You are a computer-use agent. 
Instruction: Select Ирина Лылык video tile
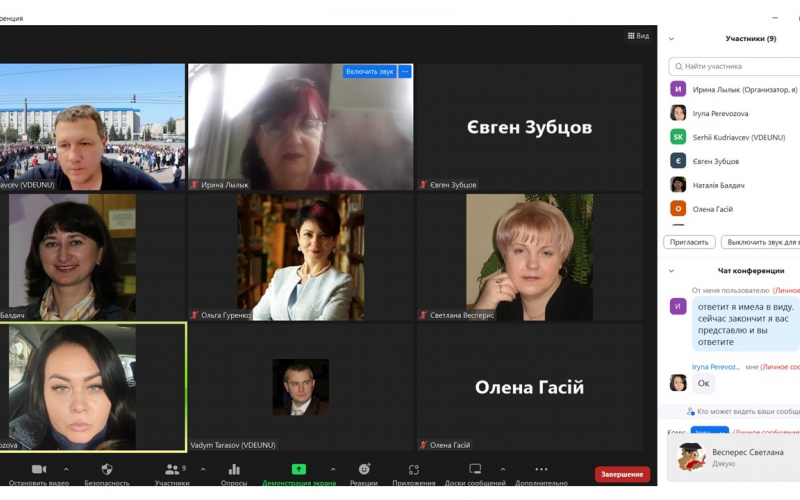coord(301,127)
